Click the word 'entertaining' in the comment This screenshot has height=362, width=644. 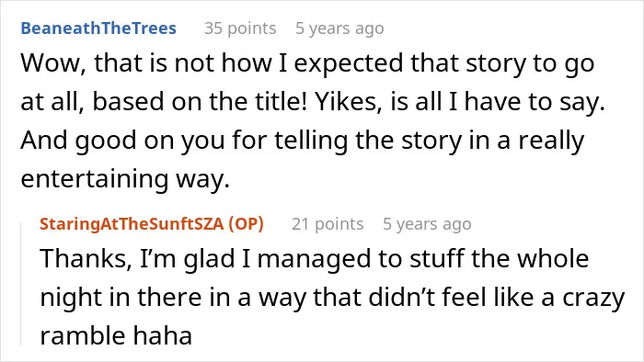[95, 179]
